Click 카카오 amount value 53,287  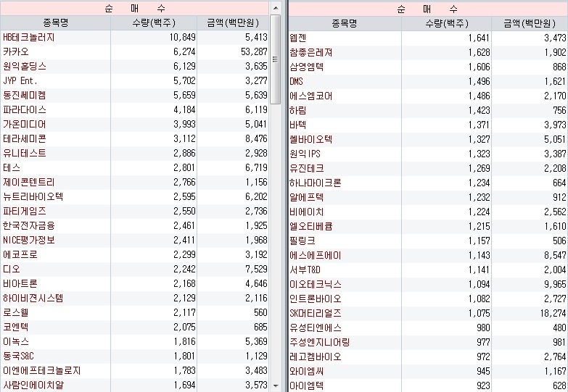click(x=254, y=51)
